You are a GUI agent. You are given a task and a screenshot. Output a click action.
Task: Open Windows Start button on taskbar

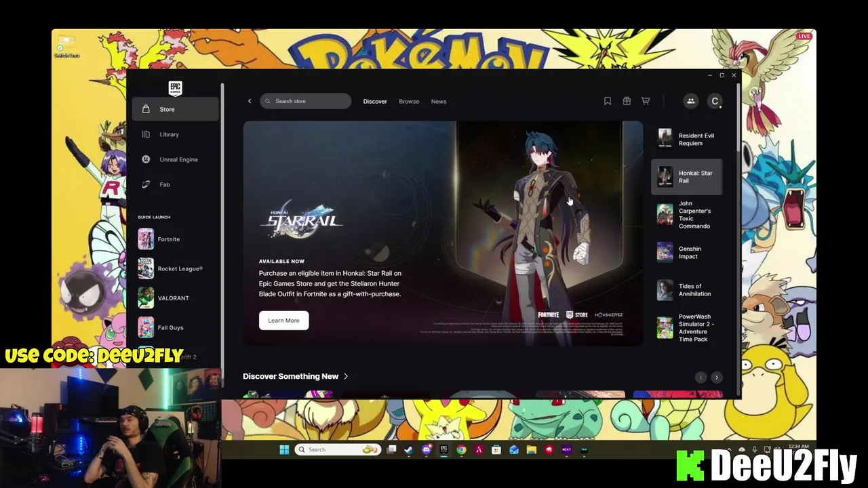pyautogui.click(x=284, y=449)
